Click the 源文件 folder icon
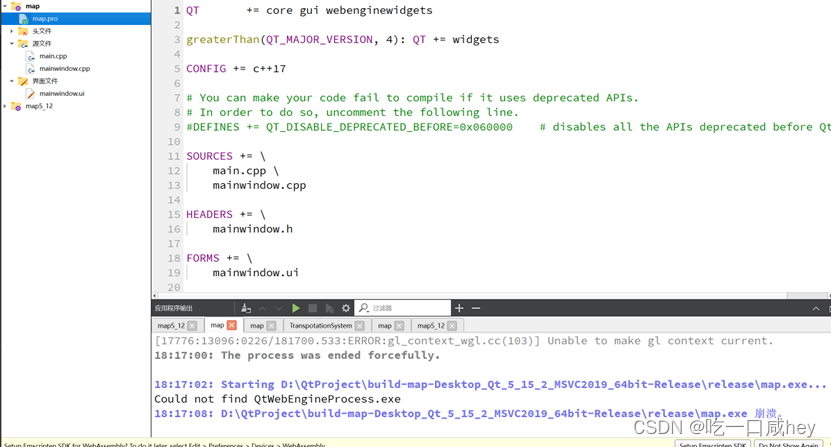831x447 pixels. click(x=23, y=43)
